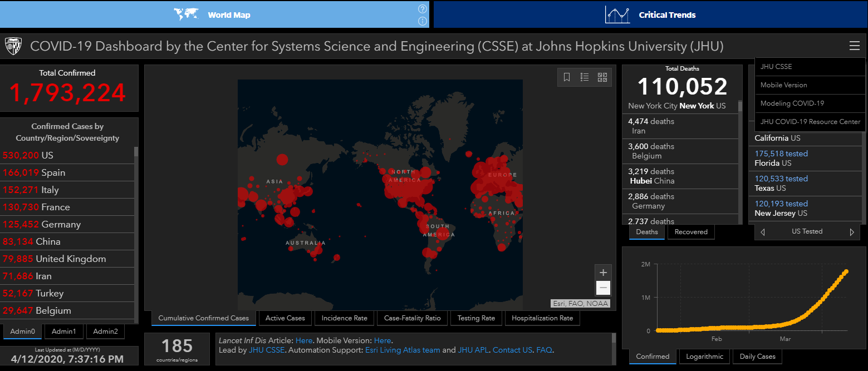Switch to the World Map tab
This screenshot has width=868, height=371.
215,14
